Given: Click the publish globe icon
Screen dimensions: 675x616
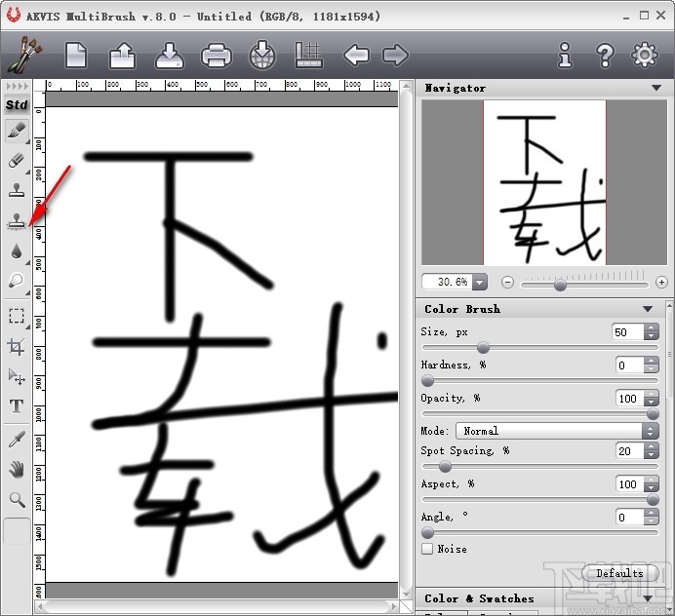Looking at the screenshot, I should pyautogui.click(x=262, y=55).
